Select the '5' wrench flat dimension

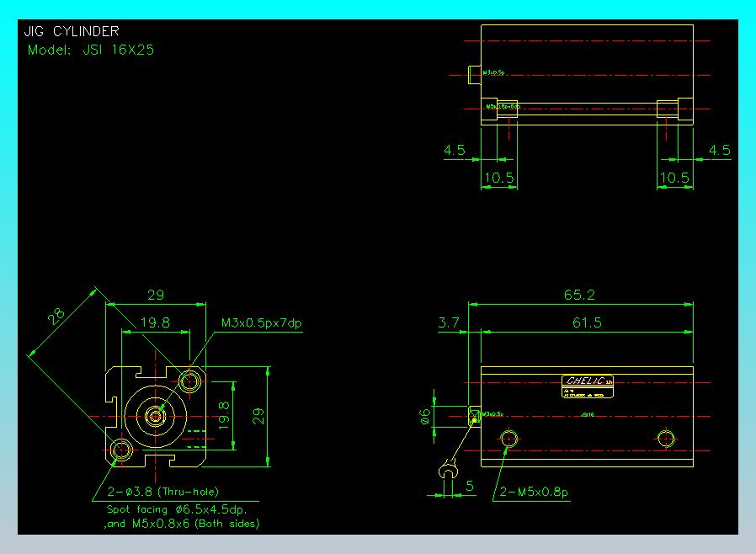click(x=470, y=486)
